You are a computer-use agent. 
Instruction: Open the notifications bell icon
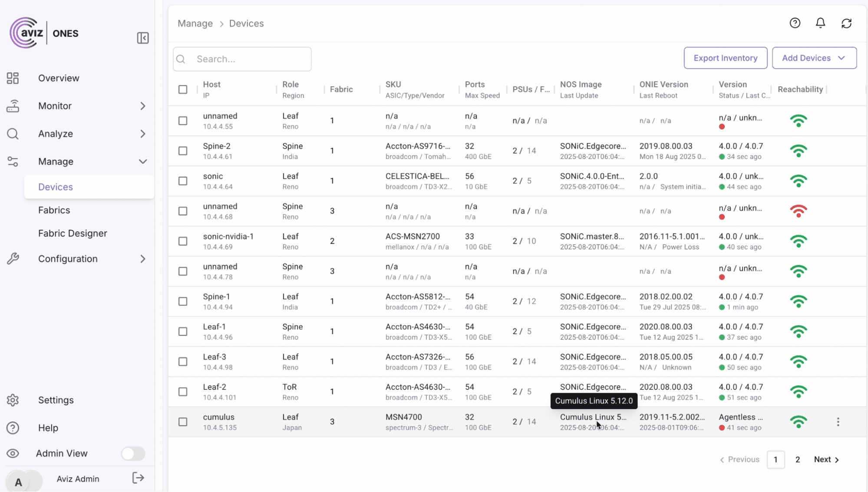pyautogui.click(x=821, y=23)
